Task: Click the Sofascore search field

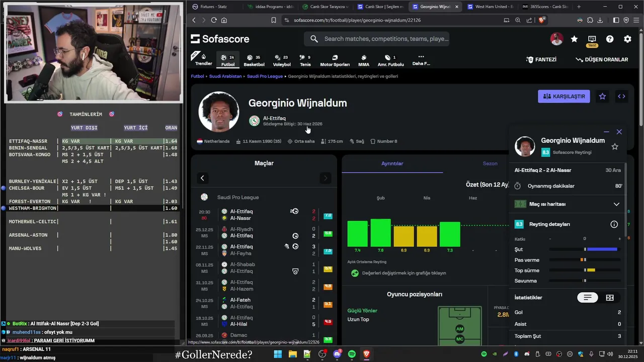Action: click(x=376, y=39)
